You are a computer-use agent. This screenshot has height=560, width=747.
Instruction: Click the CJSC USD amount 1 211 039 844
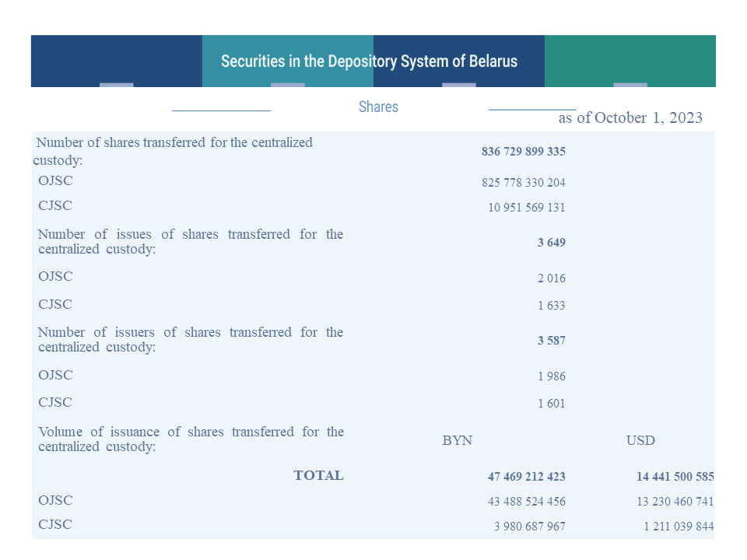tap(679, 527)
